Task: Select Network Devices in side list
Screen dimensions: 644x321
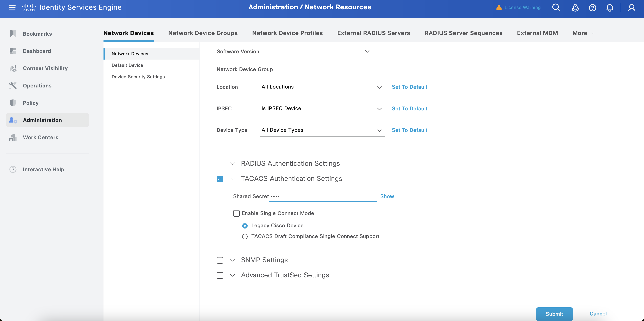Action: pos(152,54)
